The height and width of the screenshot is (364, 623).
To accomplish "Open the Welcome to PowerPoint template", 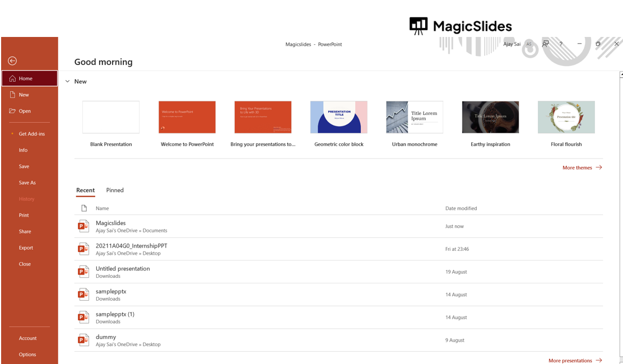I will (187, 117).
